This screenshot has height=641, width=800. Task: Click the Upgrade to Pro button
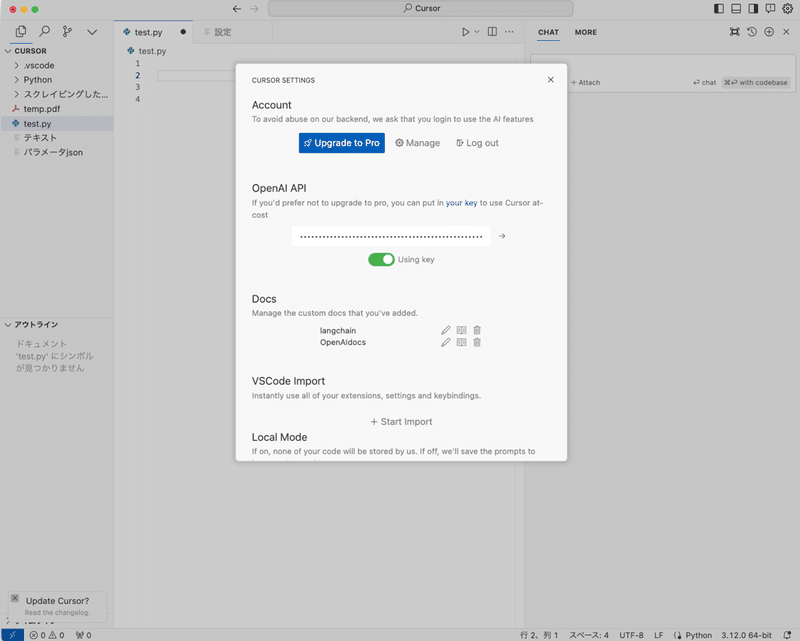[x=342, y=143]
